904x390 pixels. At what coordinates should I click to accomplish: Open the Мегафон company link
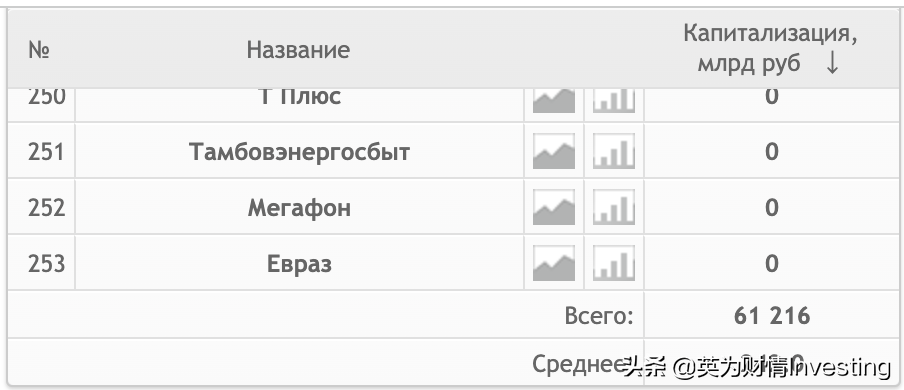pyautogui.click(x=299, y=208)
